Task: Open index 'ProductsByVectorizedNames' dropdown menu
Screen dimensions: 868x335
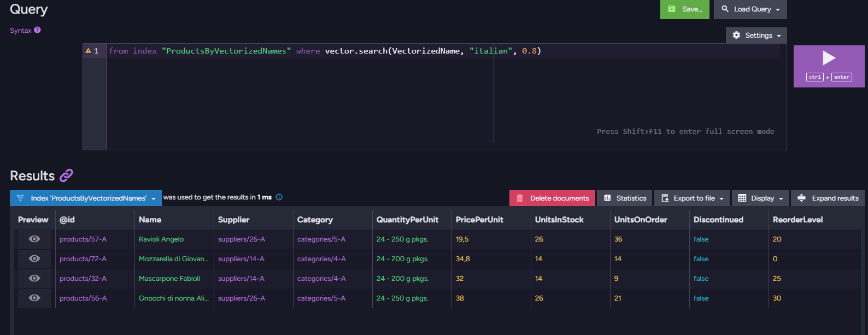Action: (x=86, y=198)
